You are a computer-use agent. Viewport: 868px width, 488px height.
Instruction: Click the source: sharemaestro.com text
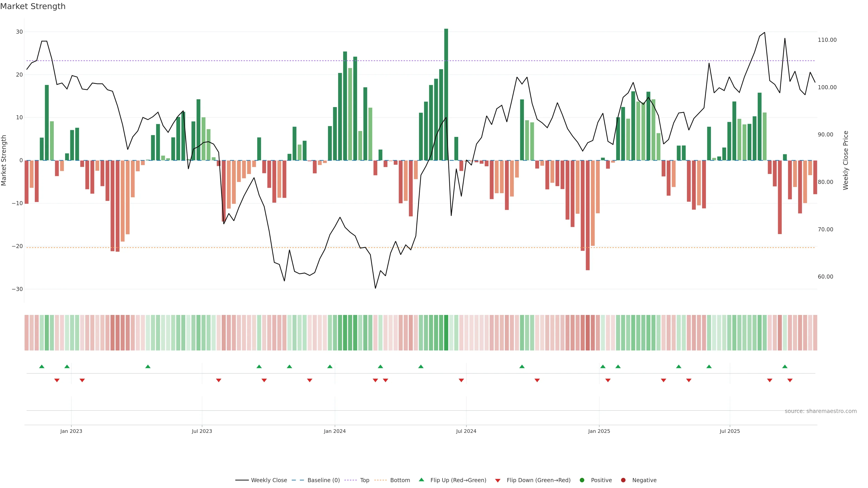click(821, 411)
